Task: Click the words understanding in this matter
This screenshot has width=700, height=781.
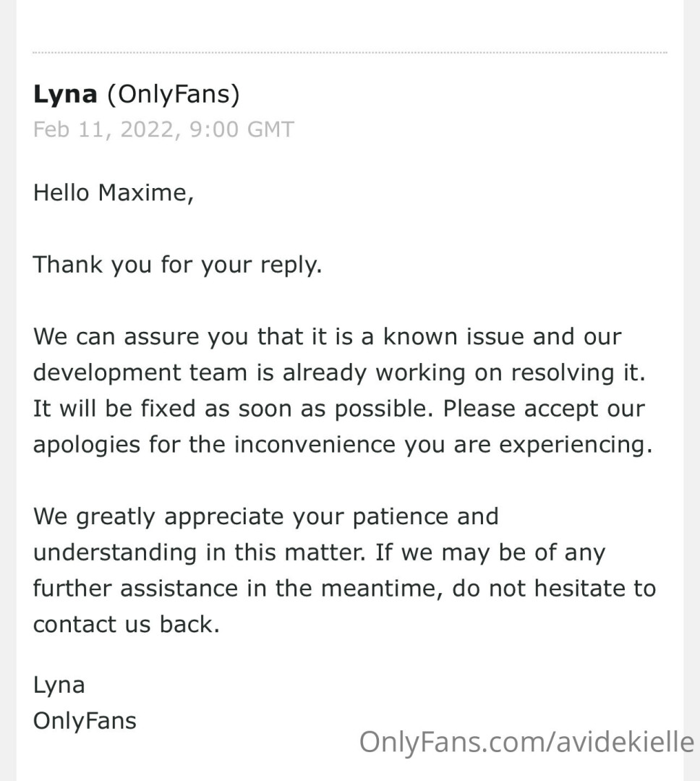Action: click(x=200, y=552)
